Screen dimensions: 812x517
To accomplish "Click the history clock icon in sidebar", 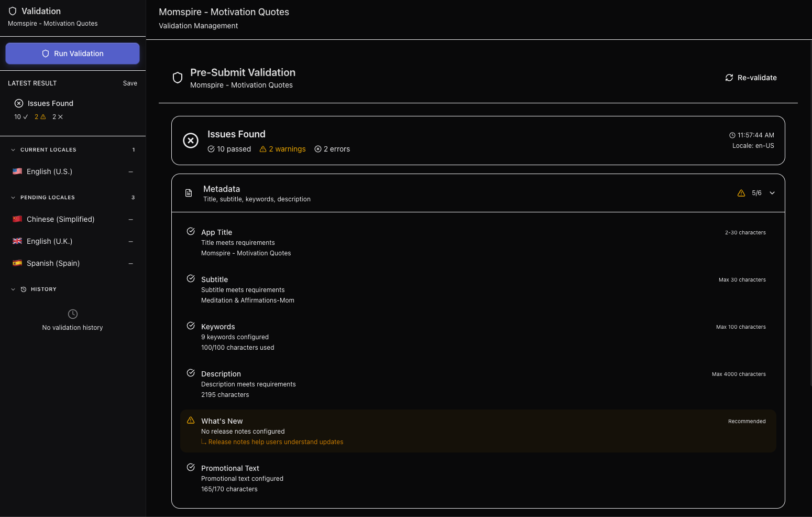I will [23, 289].
